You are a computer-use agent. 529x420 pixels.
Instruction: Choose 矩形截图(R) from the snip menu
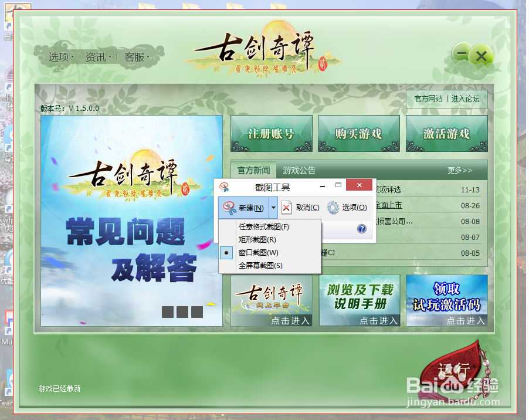(x=270, y=239)
